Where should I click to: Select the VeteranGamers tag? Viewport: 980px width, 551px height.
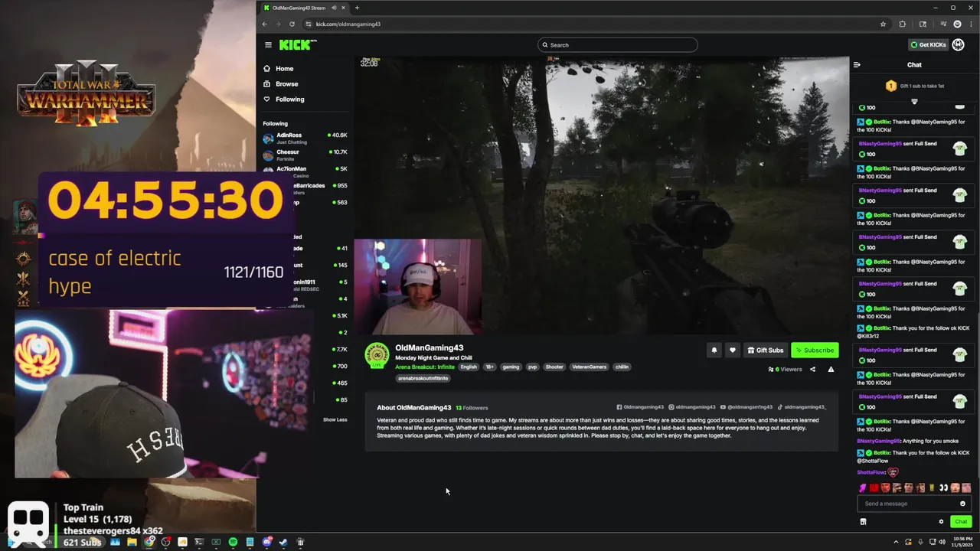click(x=589, y=367)
